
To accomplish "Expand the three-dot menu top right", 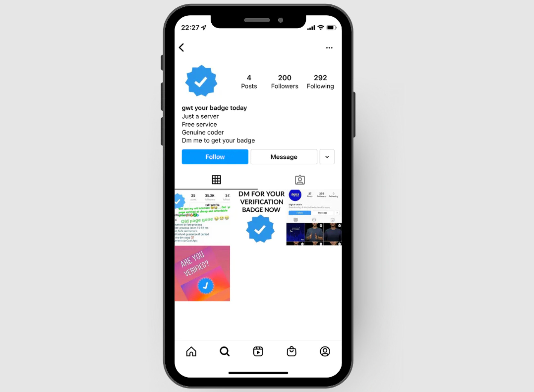I will [330, 47].
